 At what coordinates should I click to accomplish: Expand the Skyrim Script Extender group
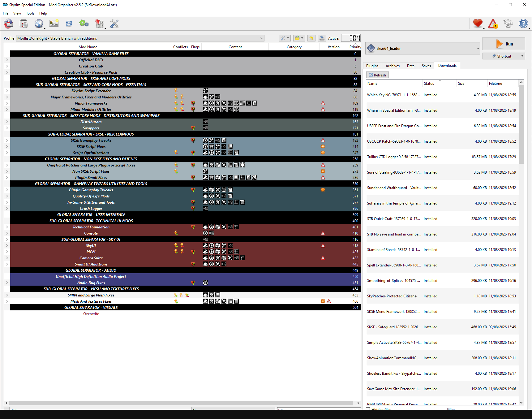tap(7, 91)
